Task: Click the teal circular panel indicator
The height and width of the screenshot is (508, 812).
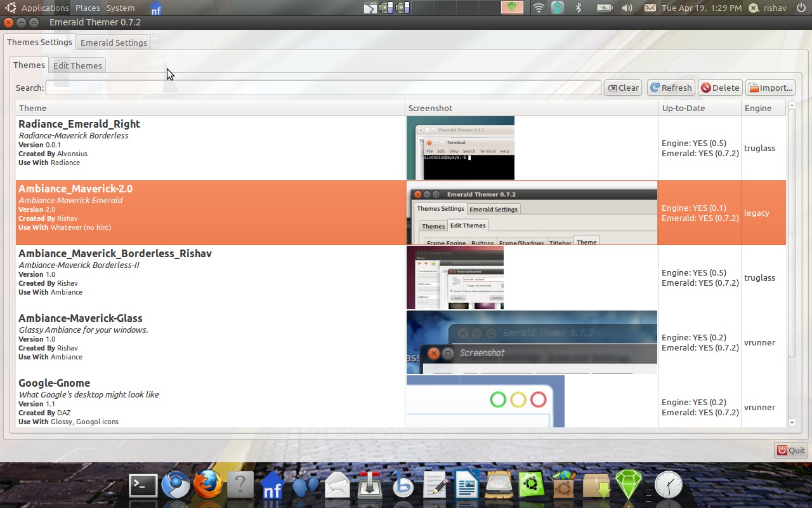Action: tap(557, 8)
